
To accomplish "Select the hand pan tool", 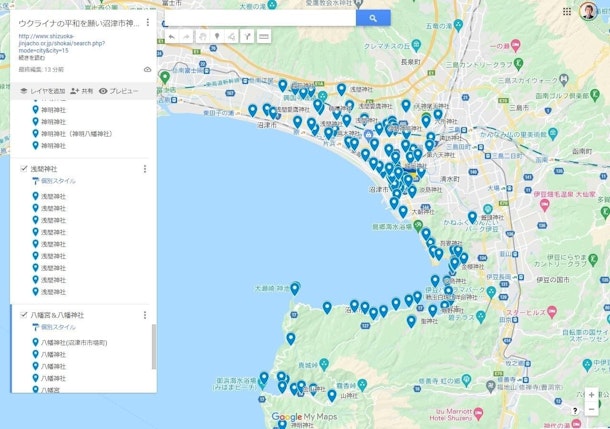I will (202, 37).
